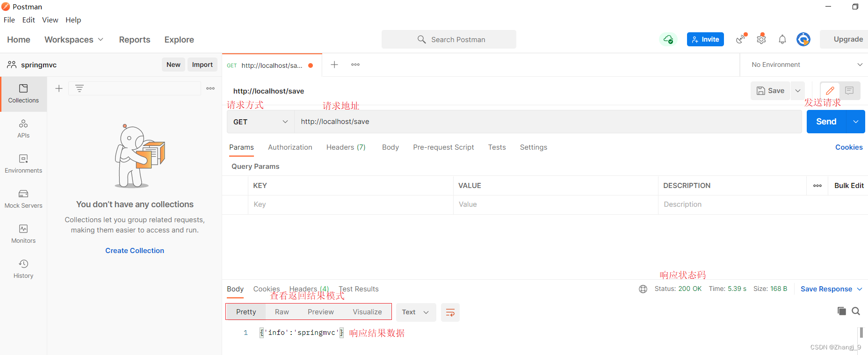Click the plus icon to create collection
Screen dimensions: 868x355
tap(59, 88)
